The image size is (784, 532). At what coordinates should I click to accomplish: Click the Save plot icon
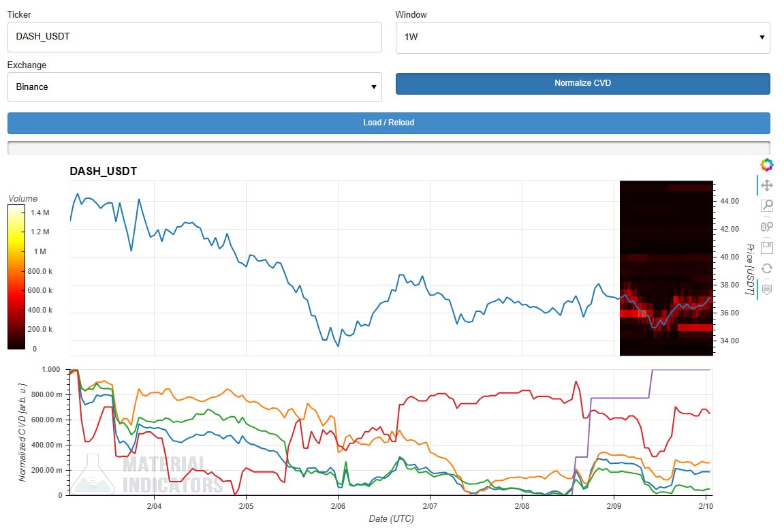766,247
